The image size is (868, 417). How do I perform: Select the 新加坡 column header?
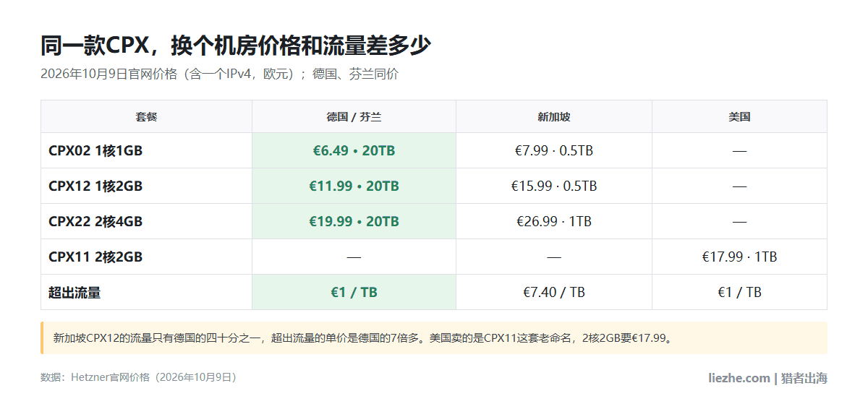tap(554, 116)
